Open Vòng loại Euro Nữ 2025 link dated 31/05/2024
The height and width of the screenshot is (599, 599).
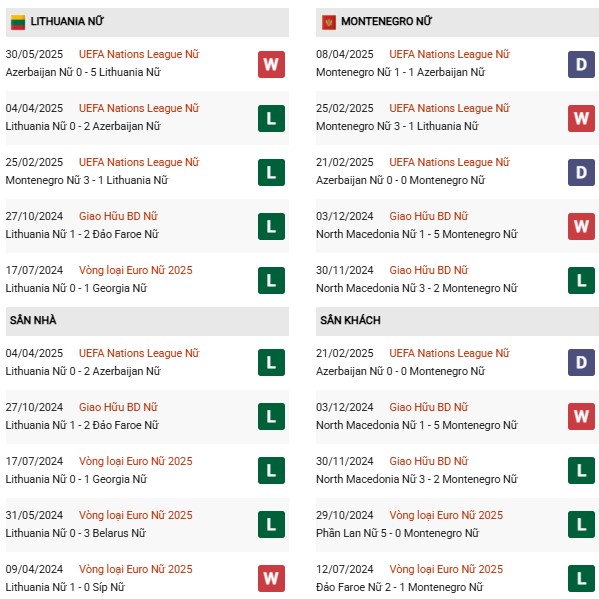(x=136, y=515)
